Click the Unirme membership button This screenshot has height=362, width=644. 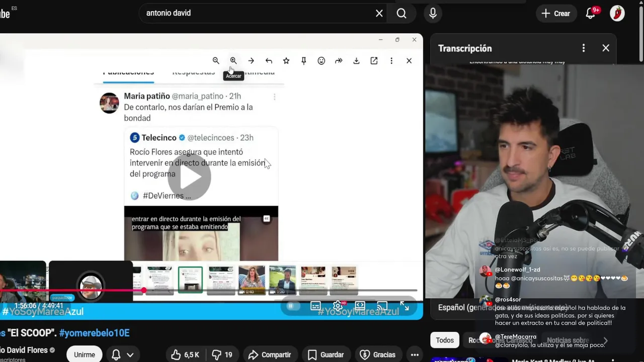pos(85,355)
